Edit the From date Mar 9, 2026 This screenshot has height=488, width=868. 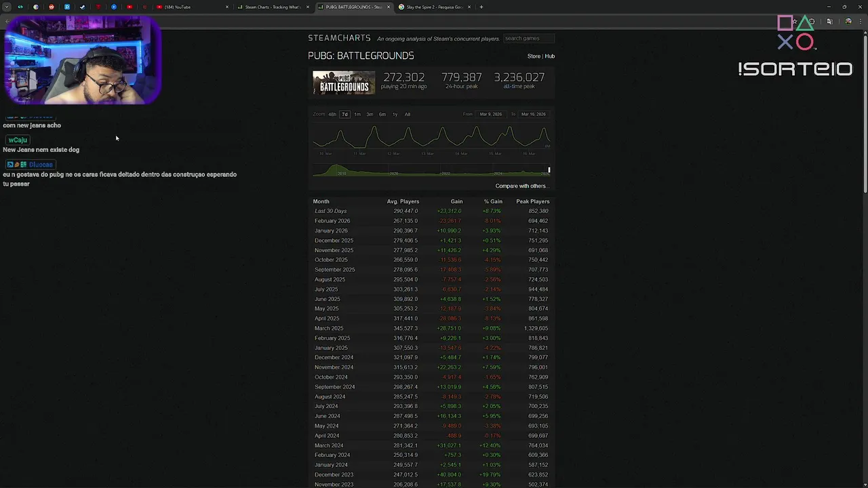491,115
